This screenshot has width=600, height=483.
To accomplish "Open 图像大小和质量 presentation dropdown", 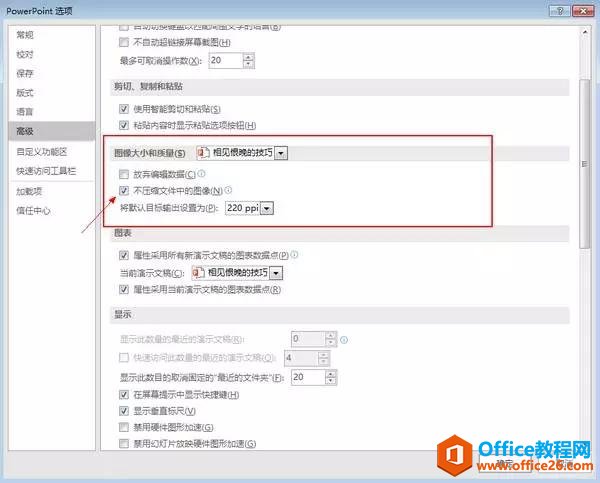I will (x=281, y=153).
